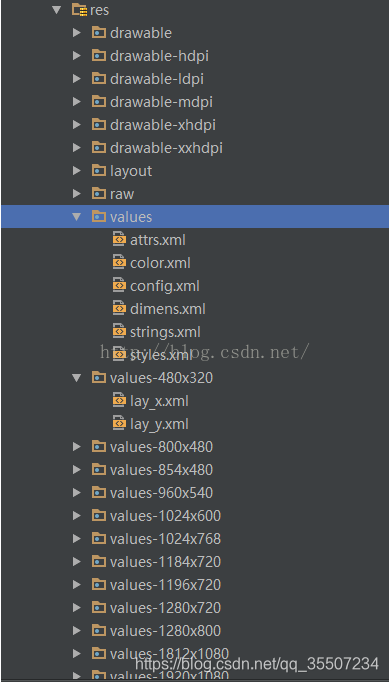The width and height of the screenshot is (389, 683).
Task: Select the values-1024x768 folder name
Action: coord(166,539)
